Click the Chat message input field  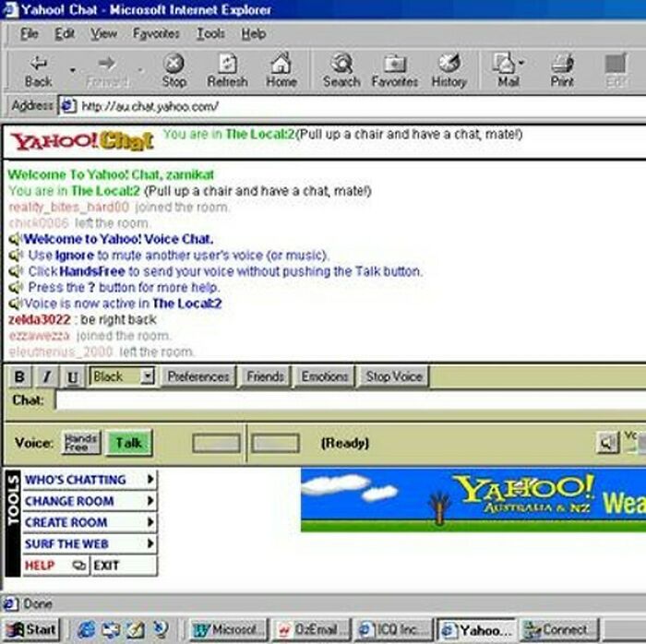pos(351,400)
